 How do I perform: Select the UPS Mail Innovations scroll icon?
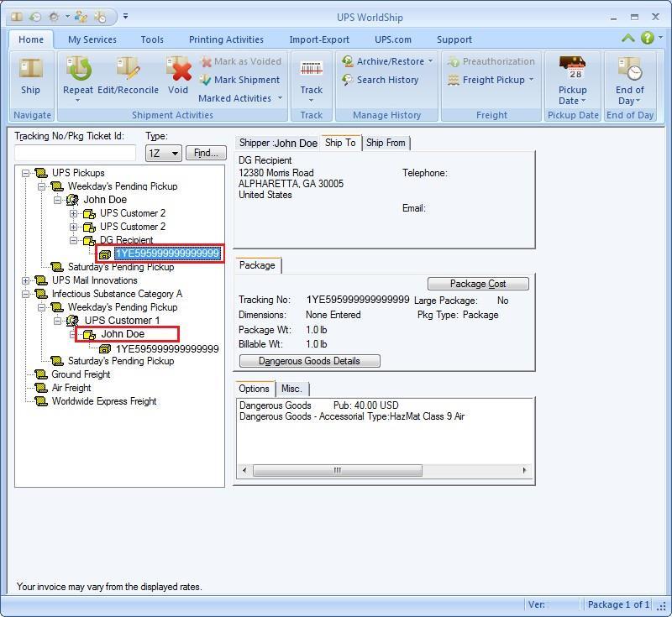click(41, 280)
